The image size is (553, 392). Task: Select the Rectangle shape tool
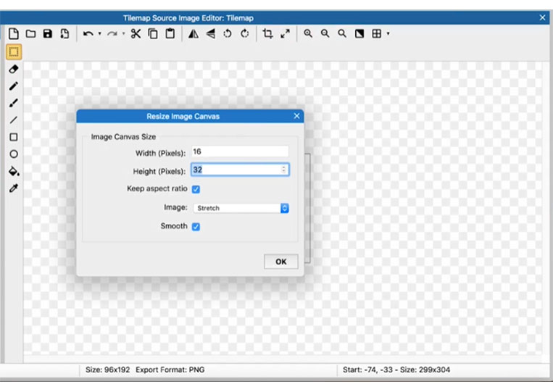(14, 137)
